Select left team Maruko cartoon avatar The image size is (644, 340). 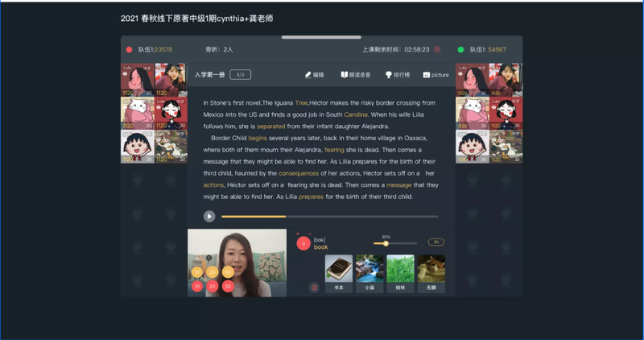[x=138, y=147]
